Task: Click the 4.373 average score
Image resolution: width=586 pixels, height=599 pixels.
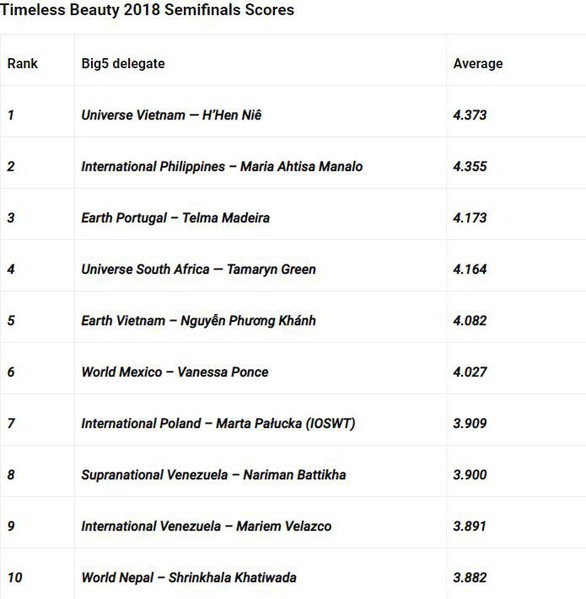Action: [470, 115]
